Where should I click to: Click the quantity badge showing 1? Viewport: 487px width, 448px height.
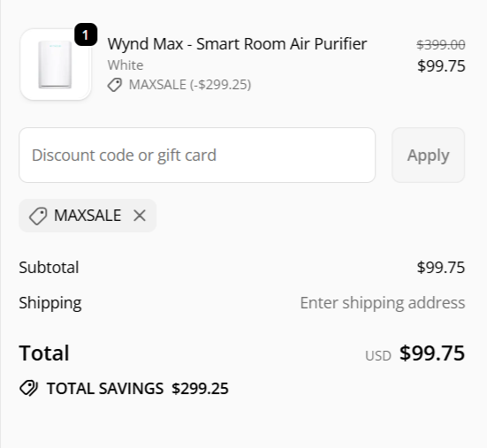point(86,34)
